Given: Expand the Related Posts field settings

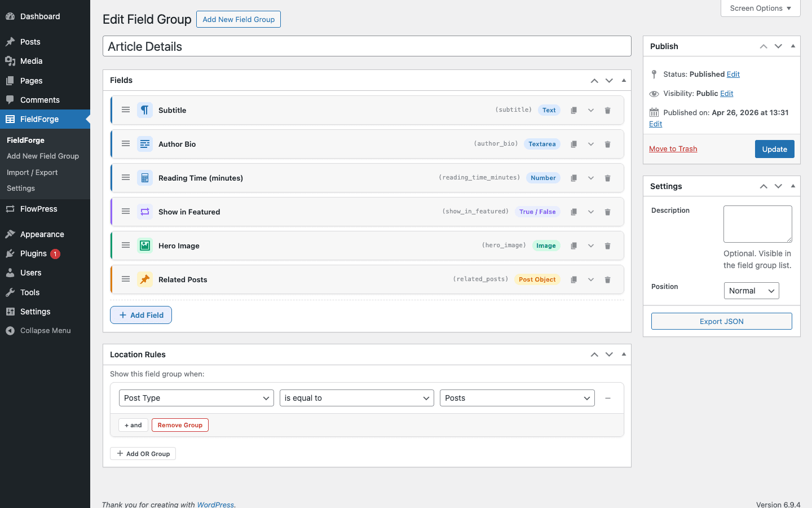Looking at the screenshot, I should click(590, 279).
